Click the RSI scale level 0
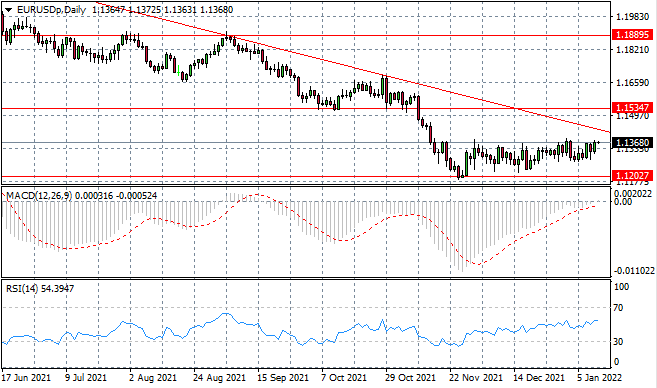The image size is (657, 388). pyautogui.click(x=616, y=361)
